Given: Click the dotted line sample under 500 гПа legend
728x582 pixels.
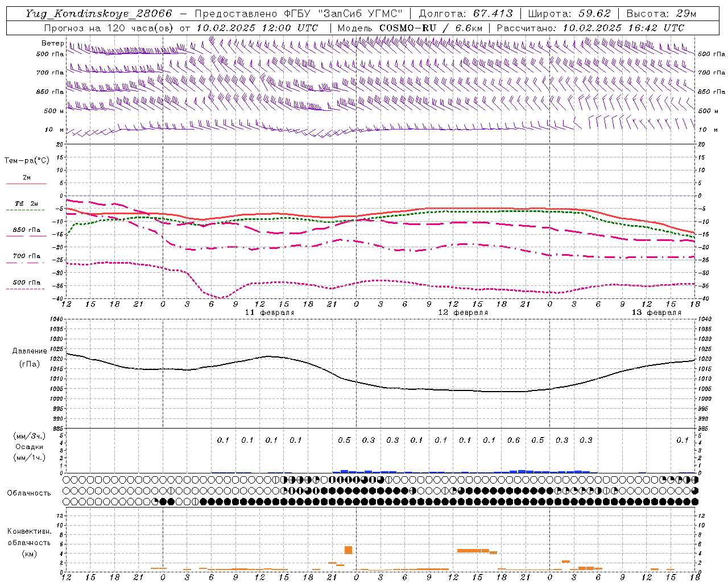Looking at the screenshot, I should (x=26, y=289).
